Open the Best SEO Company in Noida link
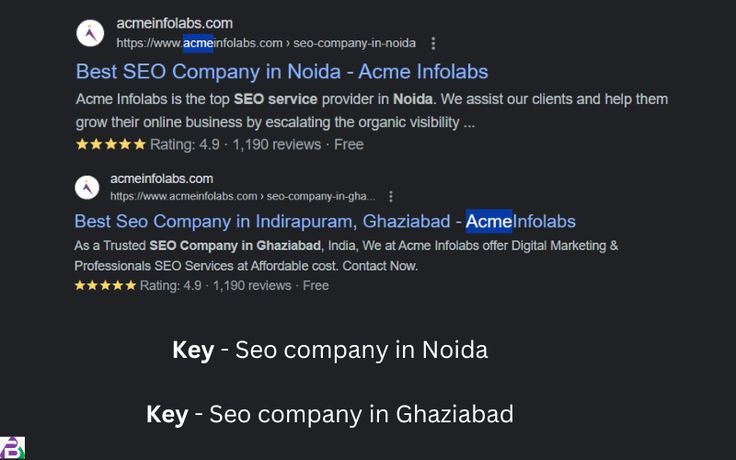The image size is (736, 460). [x=281, y=71]
